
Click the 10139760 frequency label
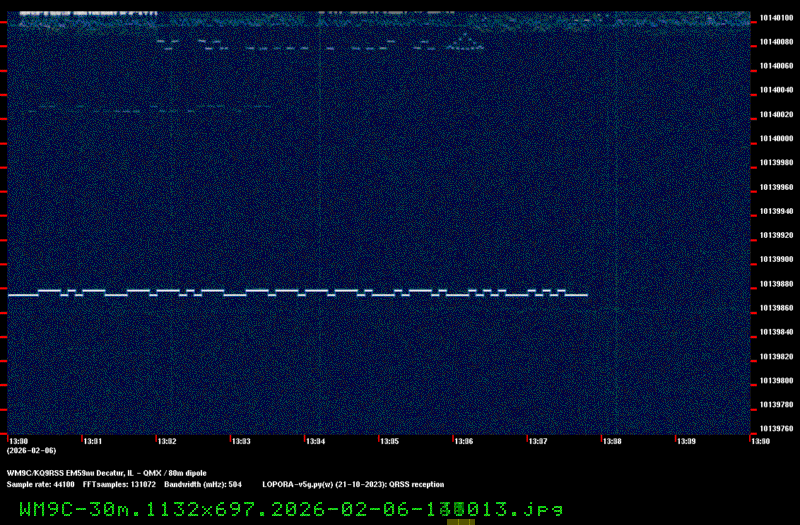tap(776, 429)
